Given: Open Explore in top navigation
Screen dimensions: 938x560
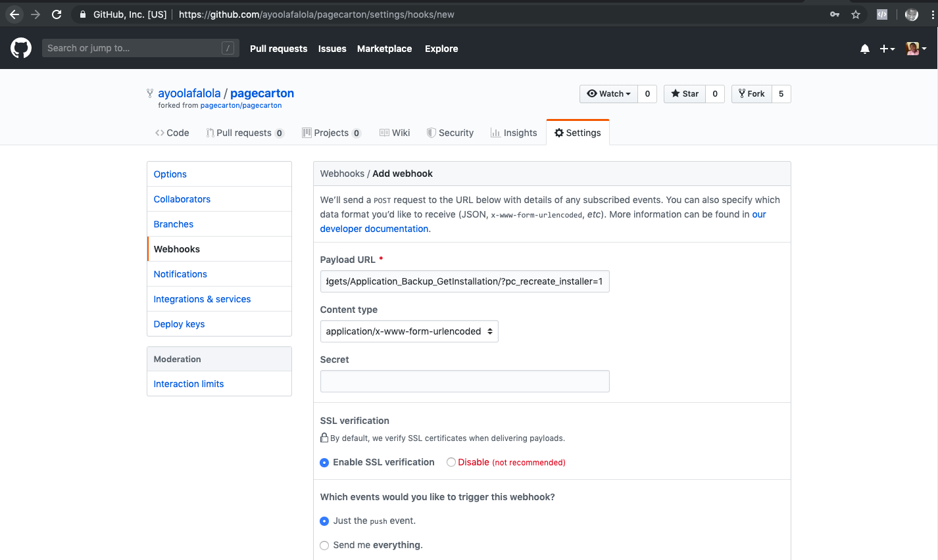Looking at the screenshot, I should pos(441,49).
